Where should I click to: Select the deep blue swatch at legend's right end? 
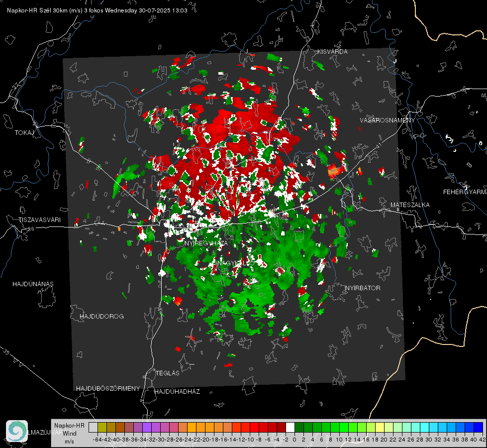point(479,427)
